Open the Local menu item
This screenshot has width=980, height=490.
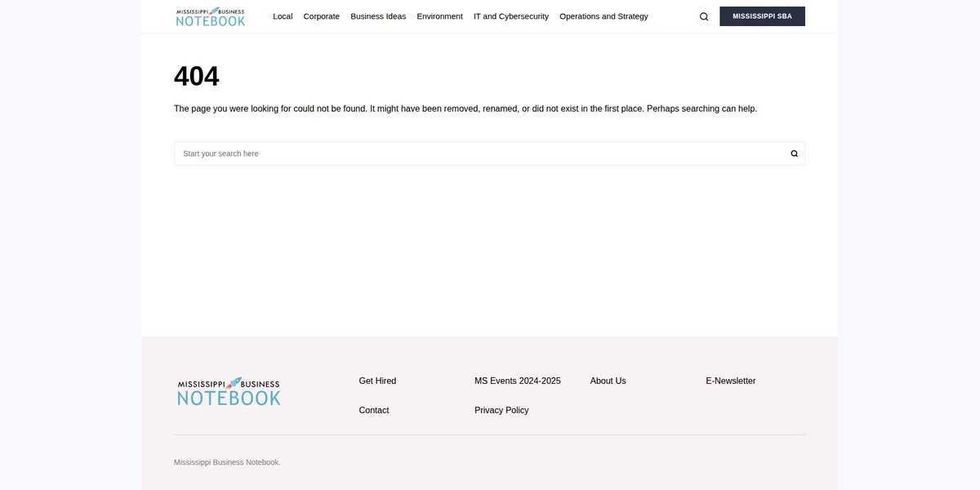[283, 16]
